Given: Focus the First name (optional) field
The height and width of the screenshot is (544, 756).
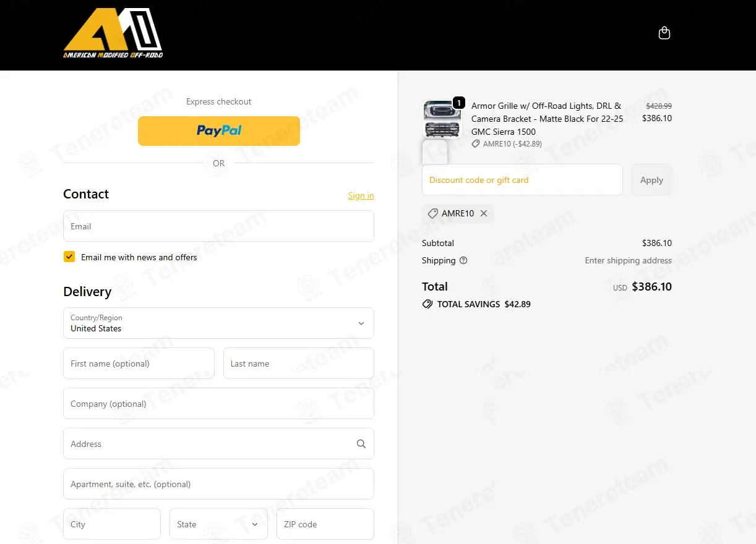Looking at the screenshot, I should (x=139, y=363).
